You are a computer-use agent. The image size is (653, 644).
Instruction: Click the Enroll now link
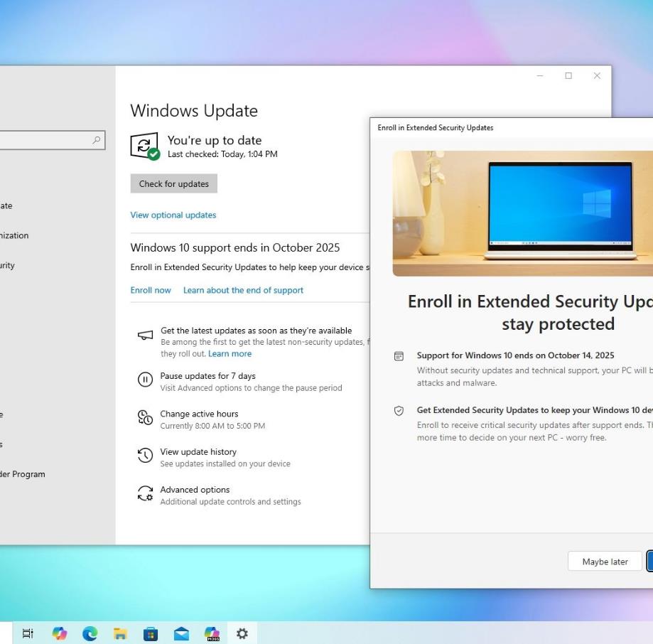pyautogui.click(x=151, y=290)
